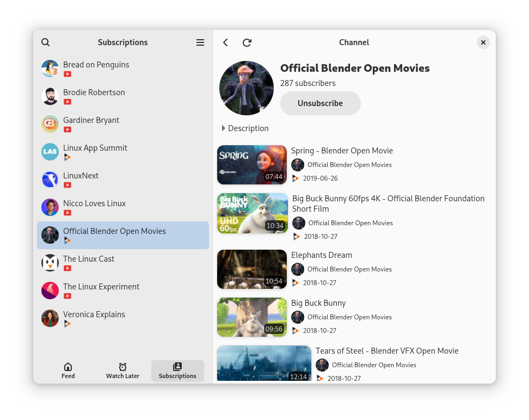Select Gardiner Bryant subscription
529x420 pixels.
pos(123,124)
